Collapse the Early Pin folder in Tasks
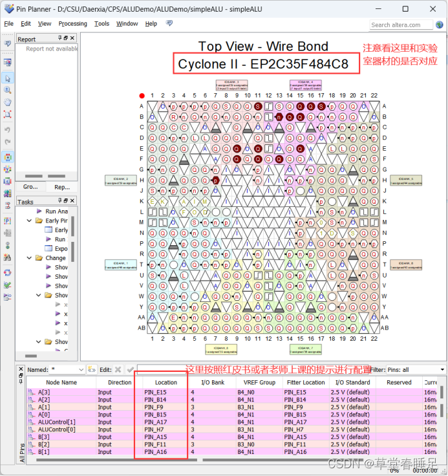 (29, 221)
